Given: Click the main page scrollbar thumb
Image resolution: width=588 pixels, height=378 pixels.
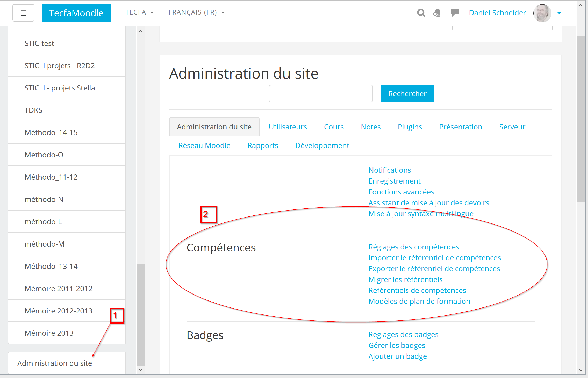Looking at the screenshot, I should 581,119.
